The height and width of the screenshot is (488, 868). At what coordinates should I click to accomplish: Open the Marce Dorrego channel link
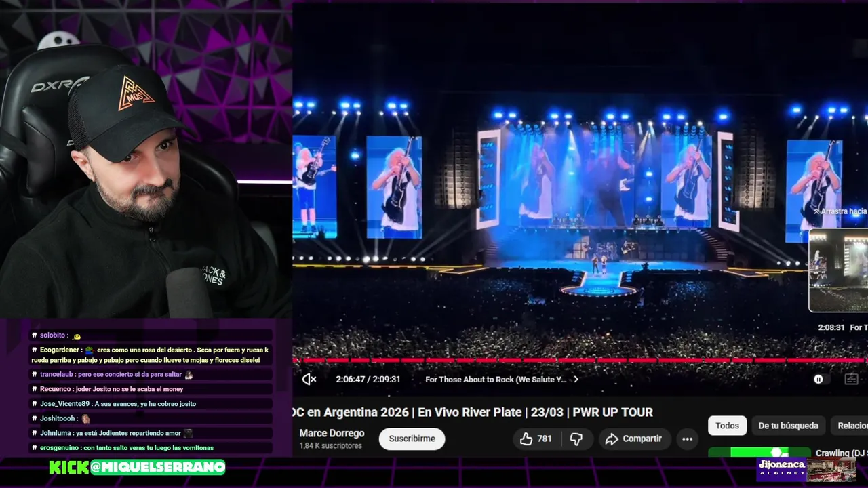(332, 433)
